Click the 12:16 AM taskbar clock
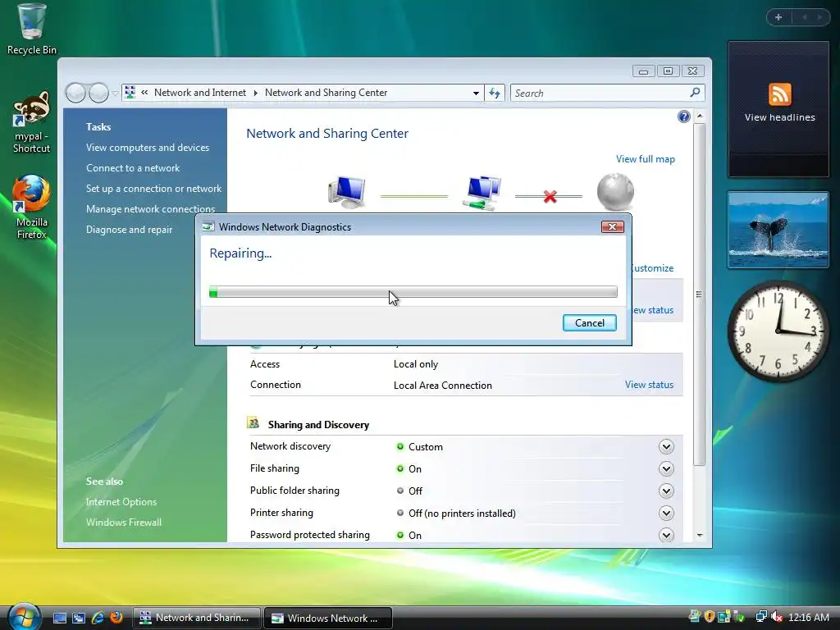 (x=808, y=617)
